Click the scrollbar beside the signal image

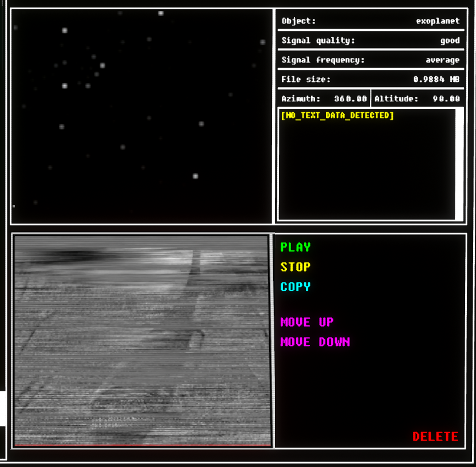272,339
